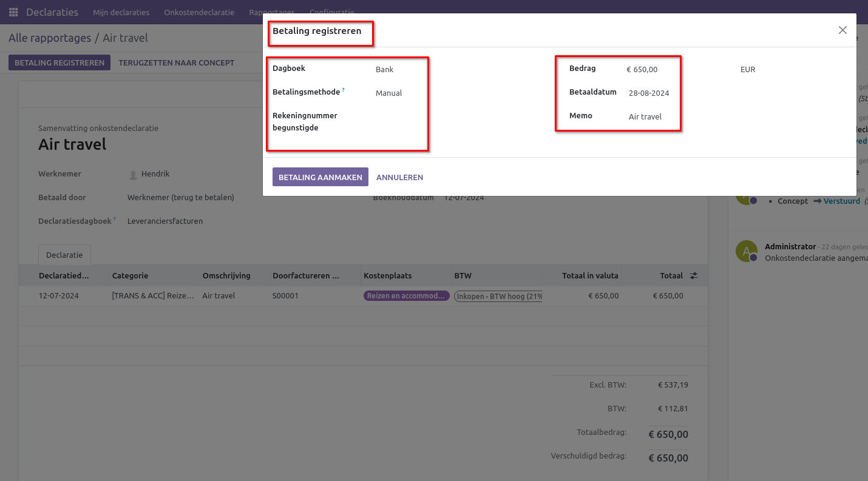Image resolution: width=868 pixels, height=481 pixels.
Task: Open the Betaaldatum date field
Action: pos(674,93)
